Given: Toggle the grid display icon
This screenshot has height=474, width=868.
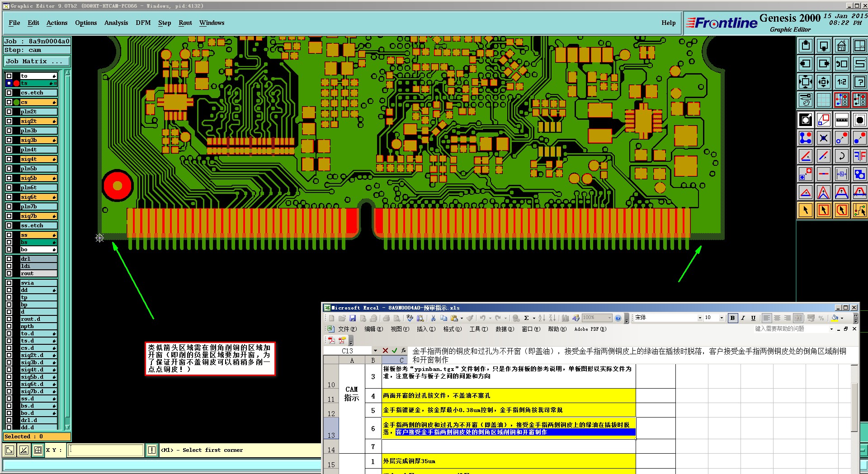Looking at the screenshot, I should [x=823, y=100].
